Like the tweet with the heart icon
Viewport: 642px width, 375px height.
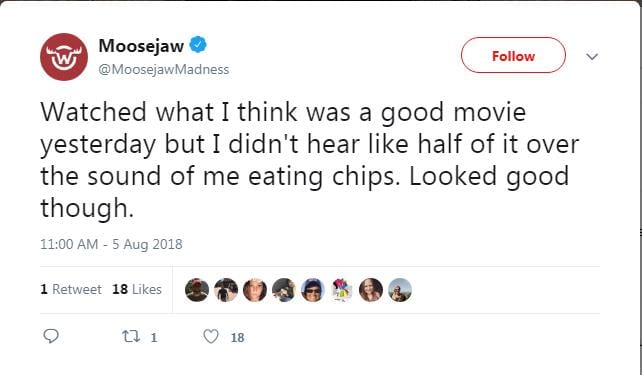pos(211,337)
